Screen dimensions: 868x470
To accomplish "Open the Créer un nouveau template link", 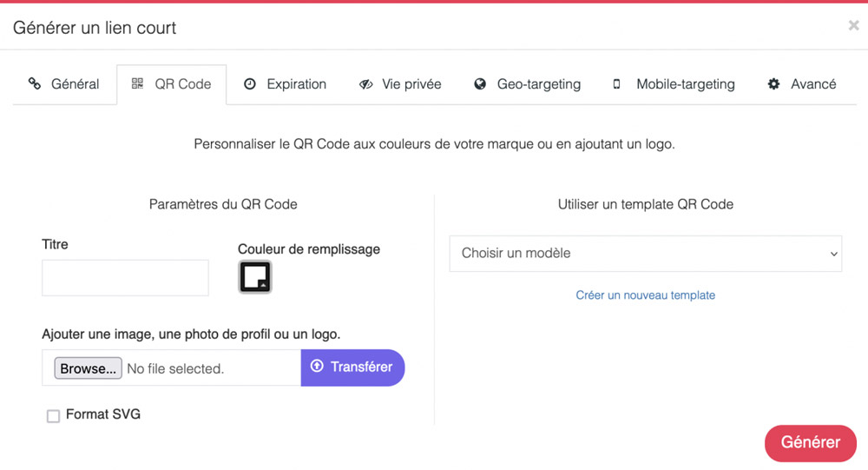I will (646, 295).
